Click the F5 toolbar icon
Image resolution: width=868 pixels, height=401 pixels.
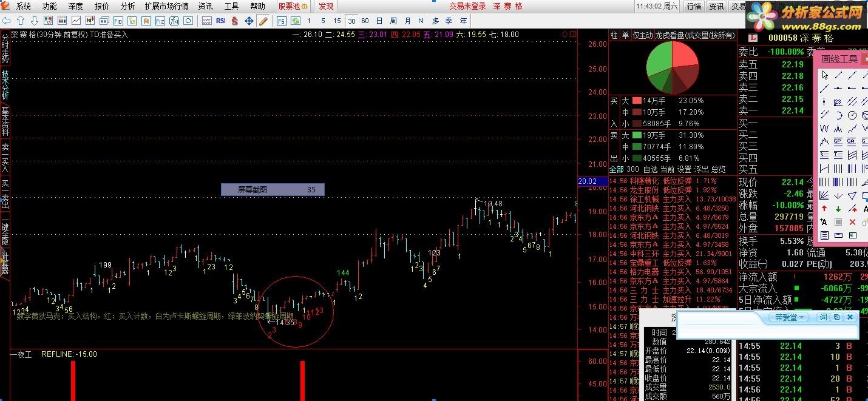(281, 21)
